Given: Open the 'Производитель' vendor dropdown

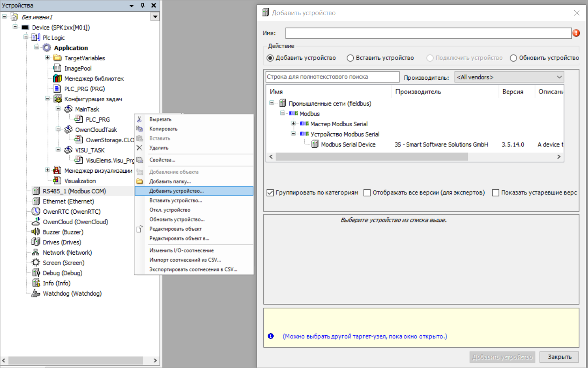Looking at the screenshot, I should coord(509,77).
